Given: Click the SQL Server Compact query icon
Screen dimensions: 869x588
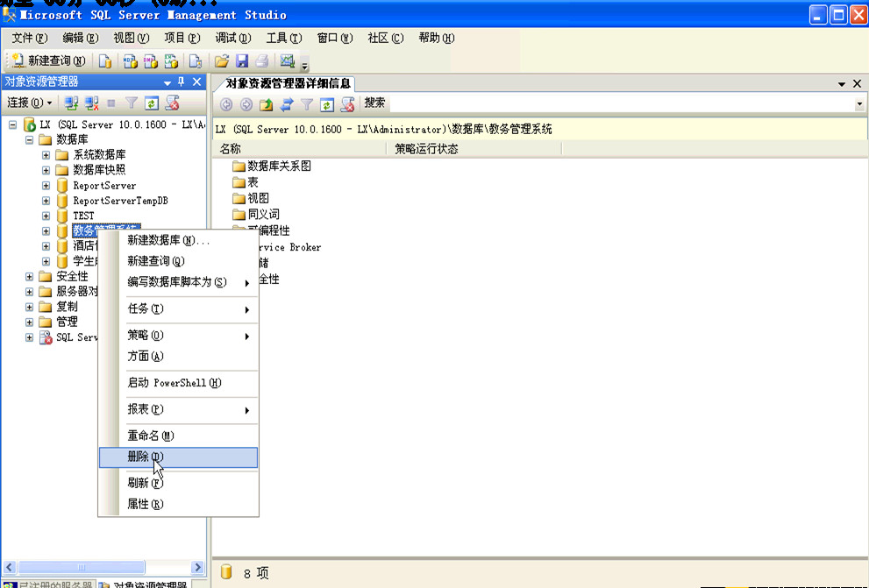Looking at the screenshot, I should coord(195,61).
